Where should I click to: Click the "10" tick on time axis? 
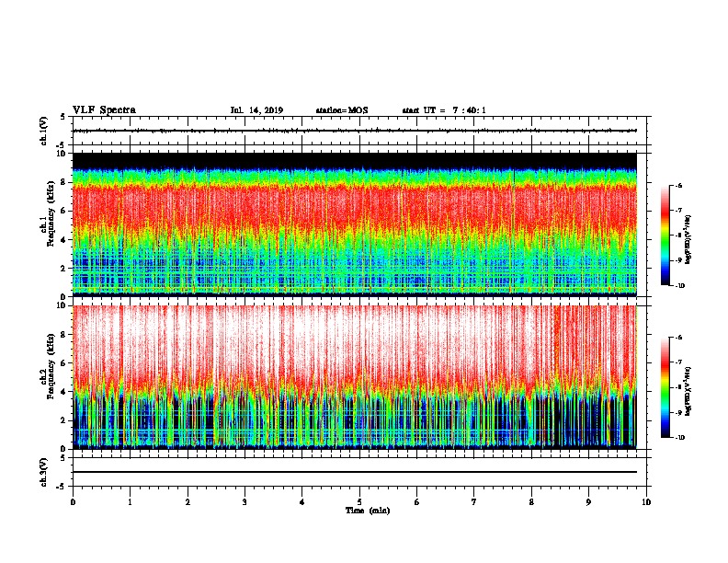[646, 502]
